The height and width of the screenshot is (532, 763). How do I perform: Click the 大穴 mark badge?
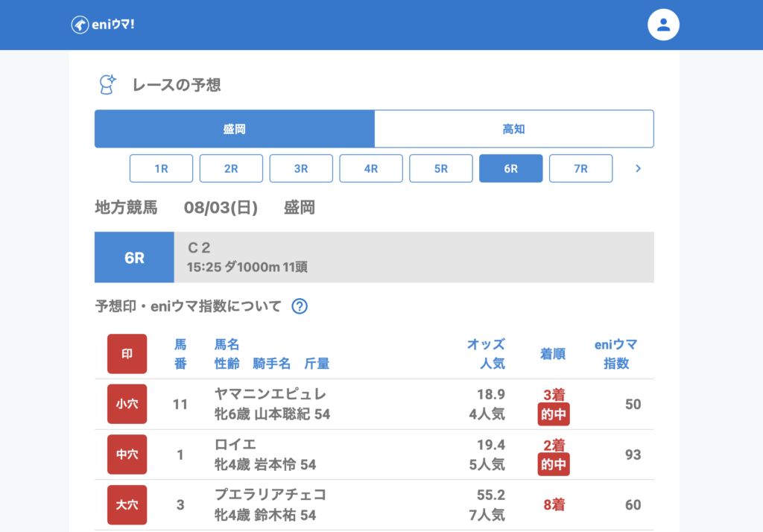pos(127,504)
